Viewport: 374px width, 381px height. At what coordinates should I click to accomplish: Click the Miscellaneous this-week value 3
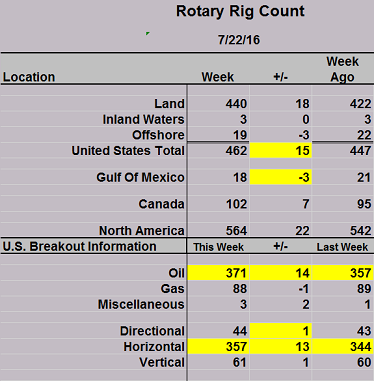point(243,304)
